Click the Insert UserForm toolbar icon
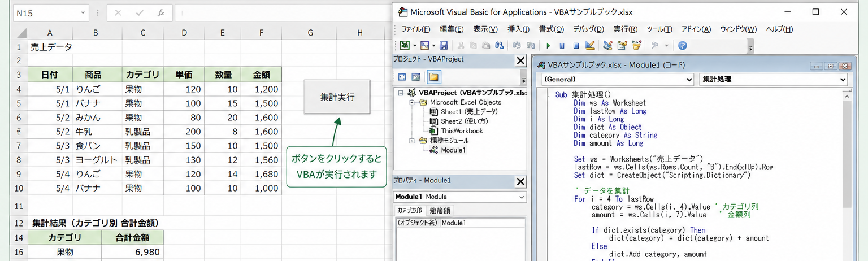868x261 pixels. (424, 45)
